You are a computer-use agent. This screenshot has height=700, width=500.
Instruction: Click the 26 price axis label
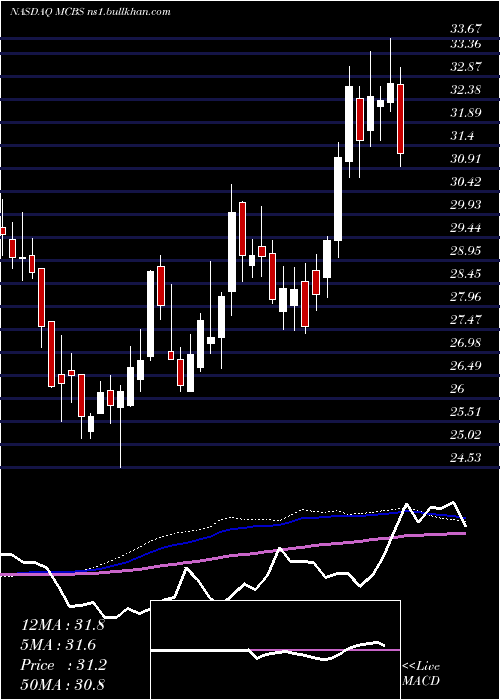pos(458,389)
